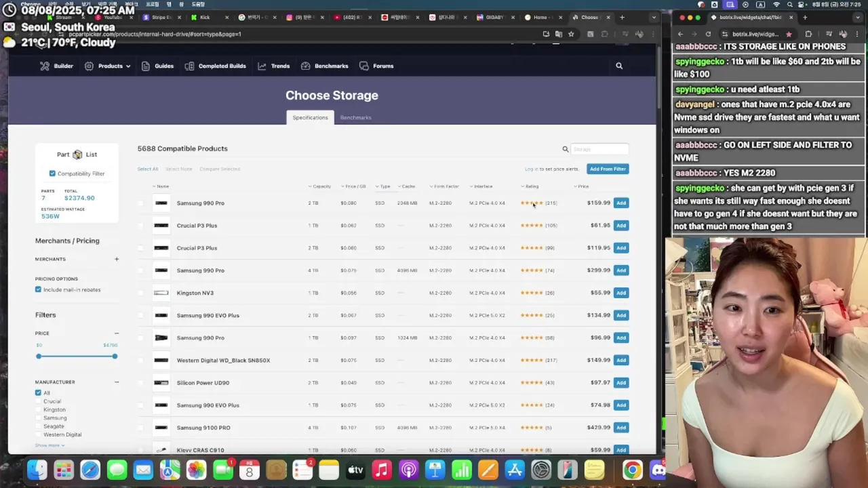Click the Log In link for price alerts
Image resolution: width=868 pixels, height=488 pixels.
(x=531, y=169)
